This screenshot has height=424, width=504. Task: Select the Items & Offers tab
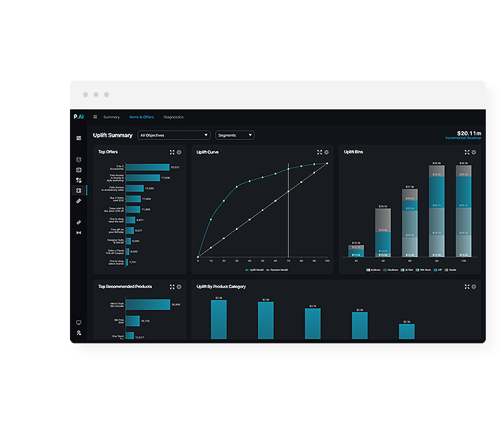141,117
